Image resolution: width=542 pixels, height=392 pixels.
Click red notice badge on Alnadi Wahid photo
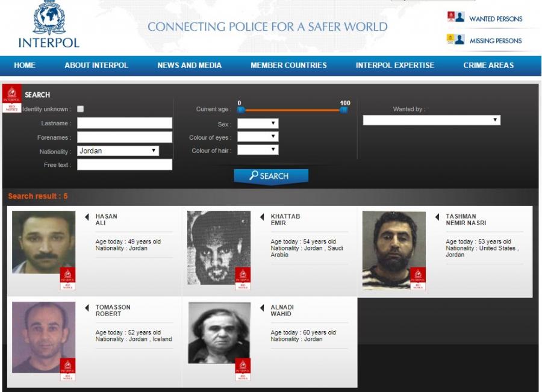(243, 370)
